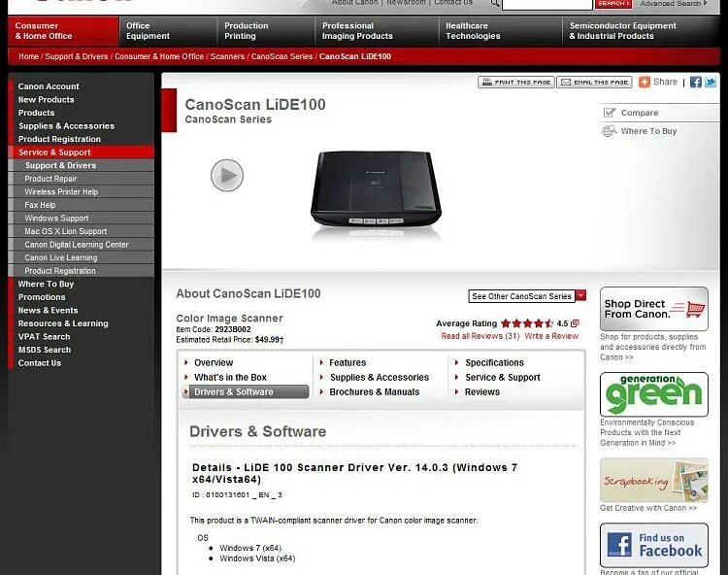The image size is (728, 575).
Task: Click the Scrapbooking banner
Action: coord(653,480)
